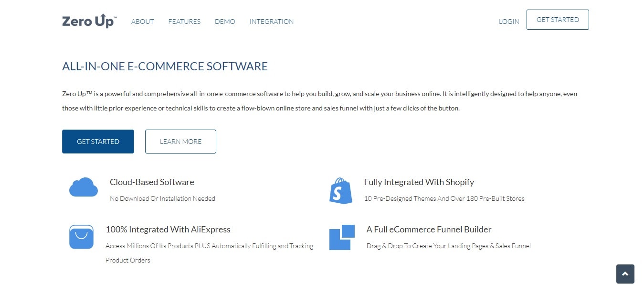Click the Cloud-Based Software title

tap(152, 182)
